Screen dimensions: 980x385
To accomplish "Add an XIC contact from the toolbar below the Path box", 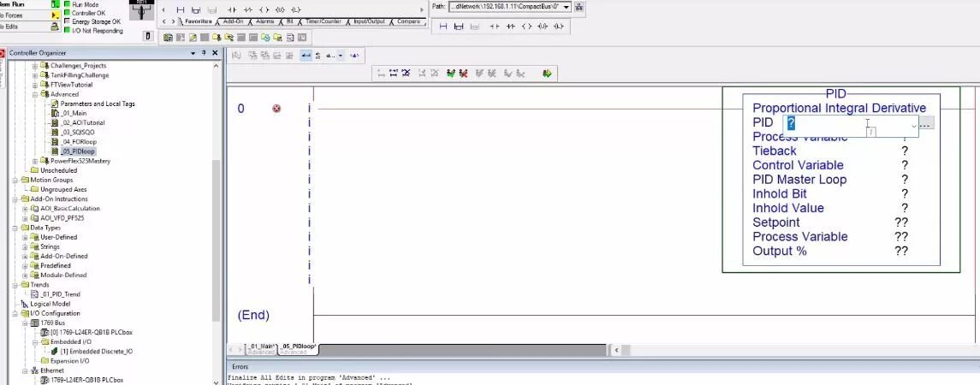I will click(495, 27).
